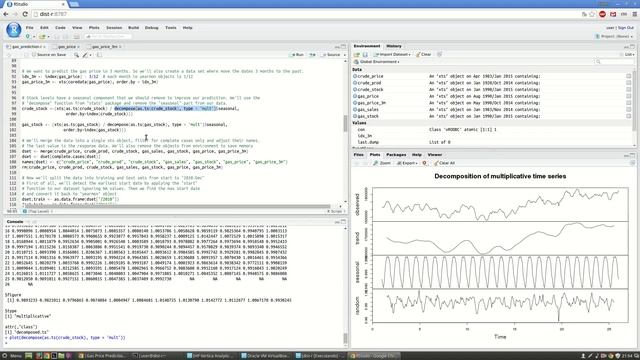Open the Debug menu

point(151,28)
